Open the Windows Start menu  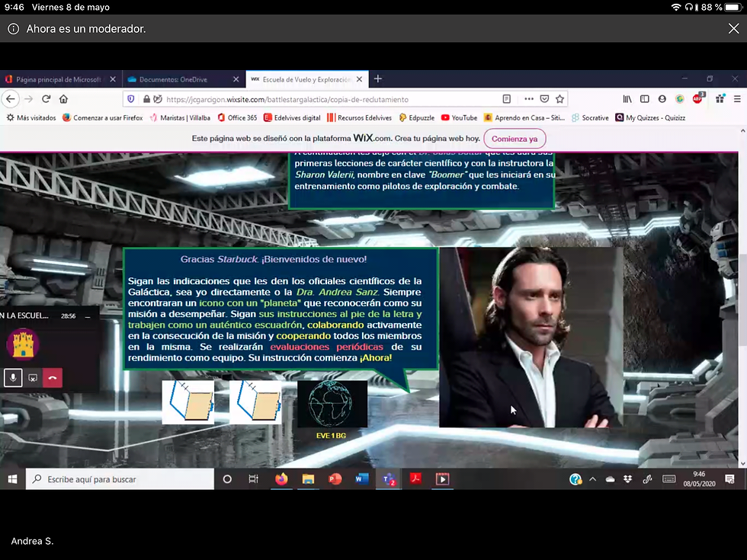pyautogui.click(x=12, y=479)
